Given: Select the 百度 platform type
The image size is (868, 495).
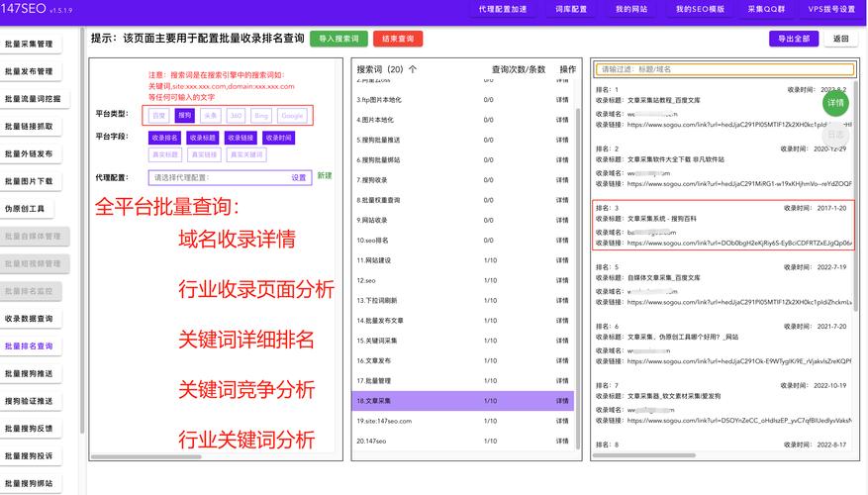Looking at the screenshot, I should pos(159,115).
